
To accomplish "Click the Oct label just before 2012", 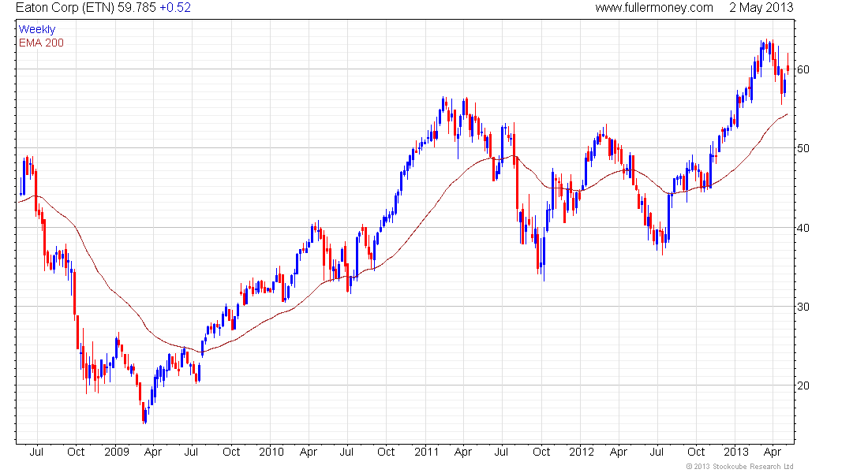I will [541, 452].
